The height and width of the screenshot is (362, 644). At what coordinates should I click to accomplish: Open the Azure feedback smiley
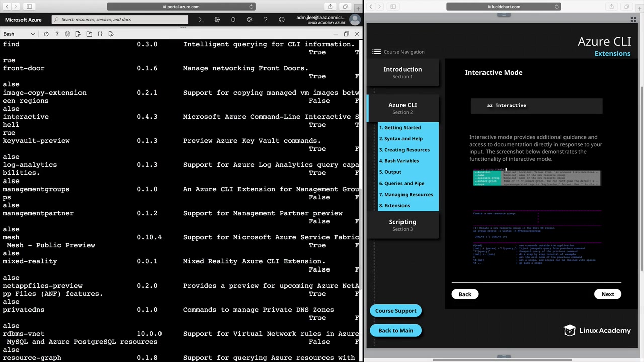click(x=282, y=20)
